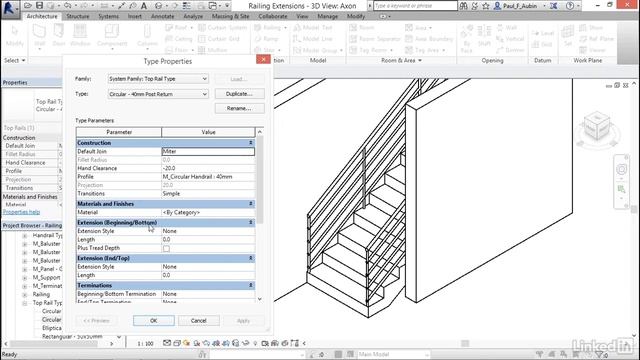Click the search keyword input field
Image resolution: width=640 pixels, height=360 pixels.
(415, 6)
